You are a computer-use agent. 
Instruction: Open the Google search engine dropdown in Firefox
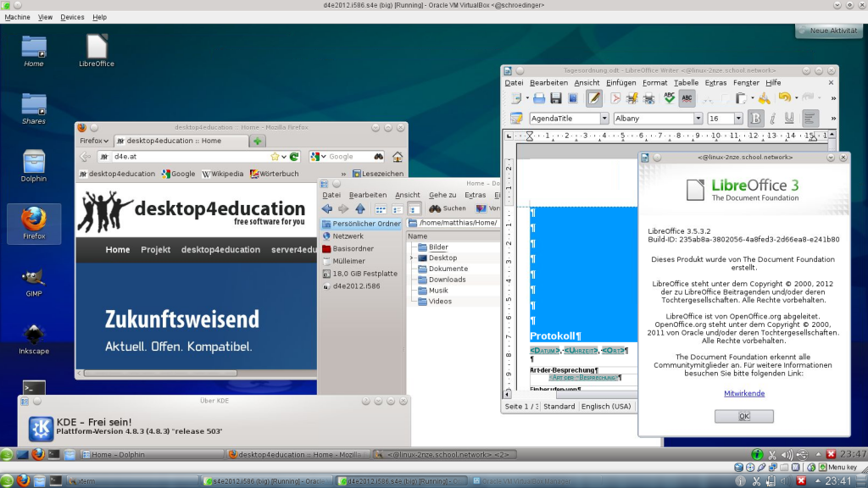click(319, 157)
